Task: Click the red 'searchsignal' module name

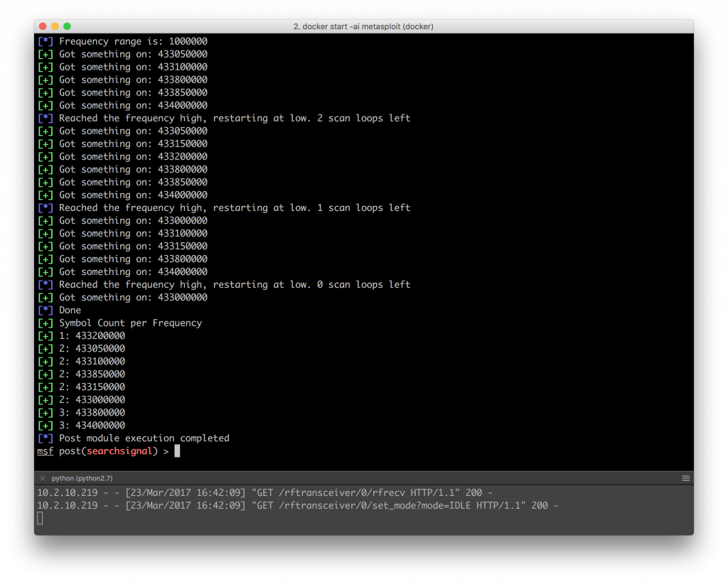Action: [119, 451]
